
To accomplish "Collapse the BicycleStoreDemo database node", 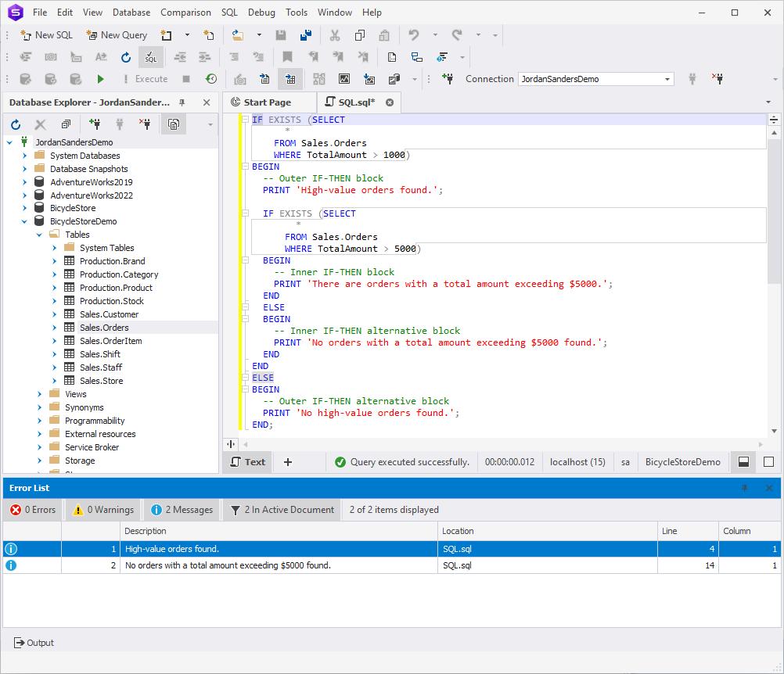I will pyautogui.click(x=24, y=221).
